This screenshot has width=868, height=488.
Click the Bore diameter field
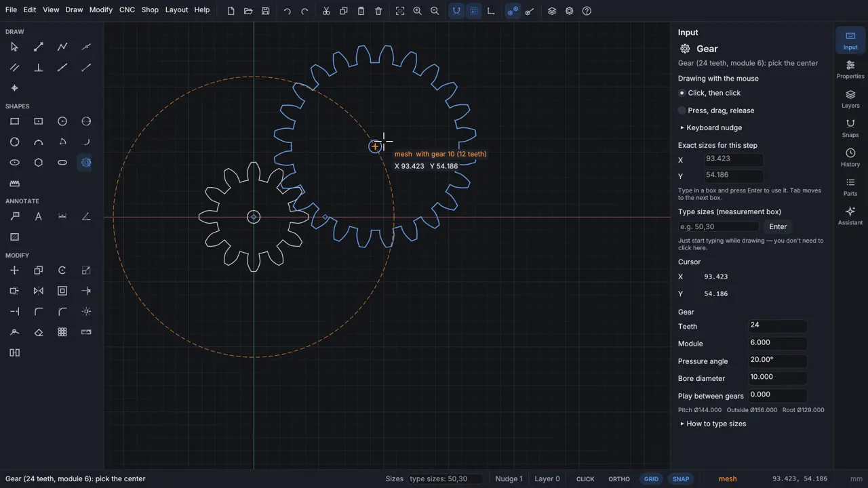click(x=778, y=378)
